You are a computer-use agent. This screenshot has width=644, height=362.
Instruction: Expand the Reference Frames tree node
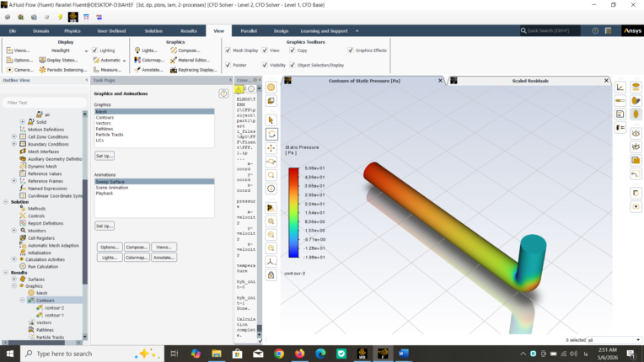coord(14,181)
